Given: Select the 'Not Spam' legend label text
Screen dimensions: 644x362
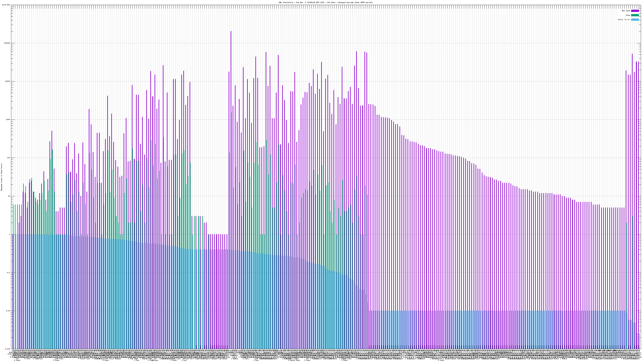Looking at the screenshot, I should [626, 11].
